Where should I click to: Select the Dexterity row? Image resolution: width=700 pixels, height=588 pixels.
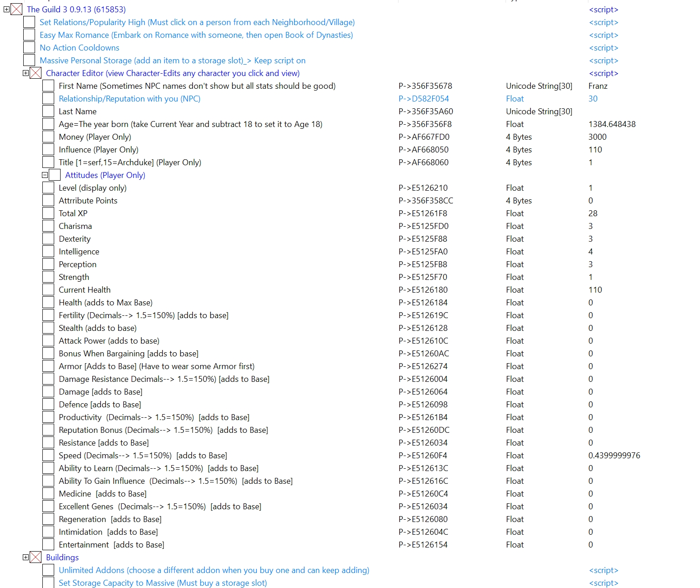pos(75,238)
